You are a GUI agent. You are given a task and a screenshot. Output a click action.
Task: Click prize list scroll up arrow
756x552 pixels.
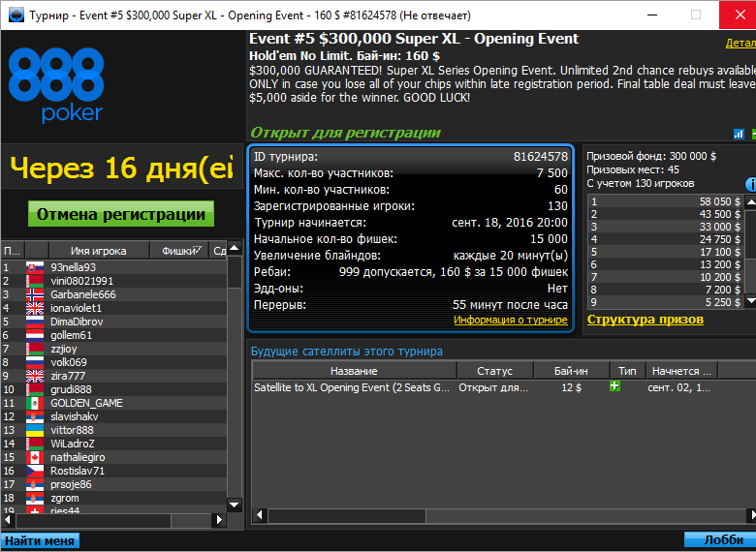click(751, 201)
